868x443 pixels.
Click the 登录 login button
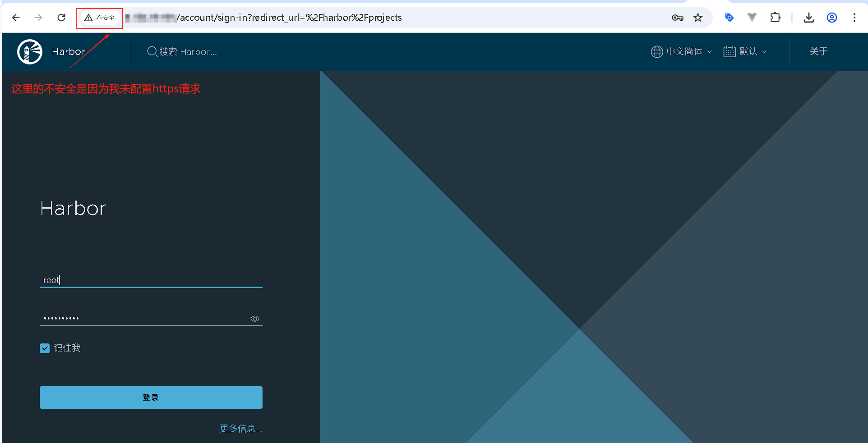coord(151,397)
